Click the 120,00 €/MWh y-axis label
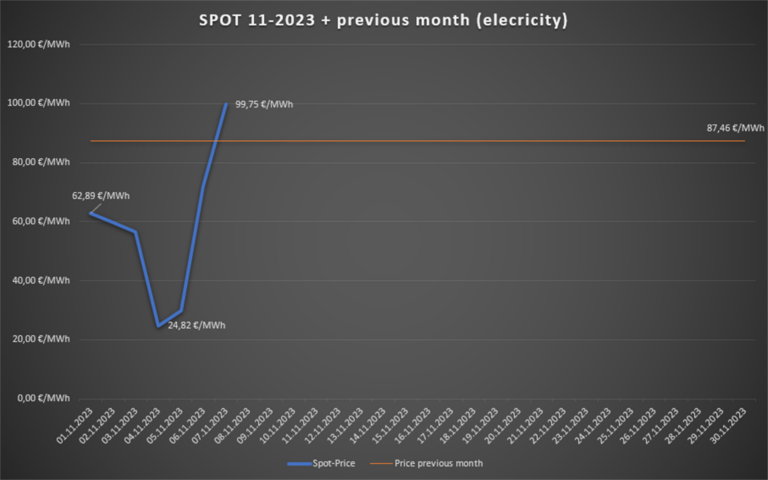Image resolution: width=768 pixels, height=480 pixels. point(38,44)
